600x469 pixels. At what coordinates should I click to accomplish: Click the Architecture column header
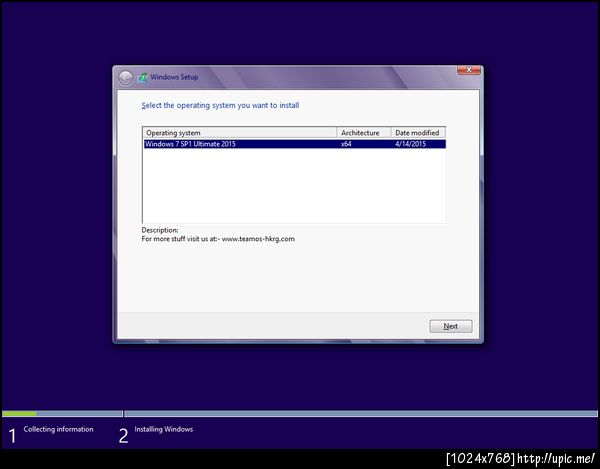click(364, 133)
